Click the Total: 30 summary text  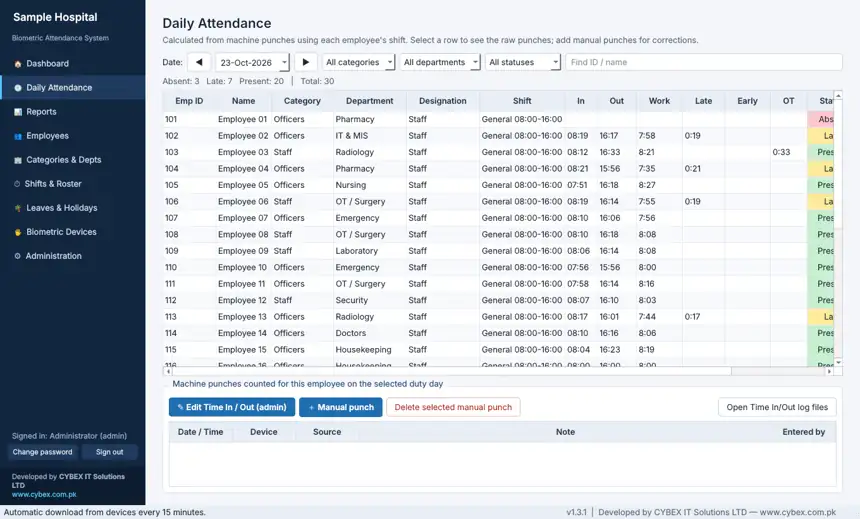(318, 81)
